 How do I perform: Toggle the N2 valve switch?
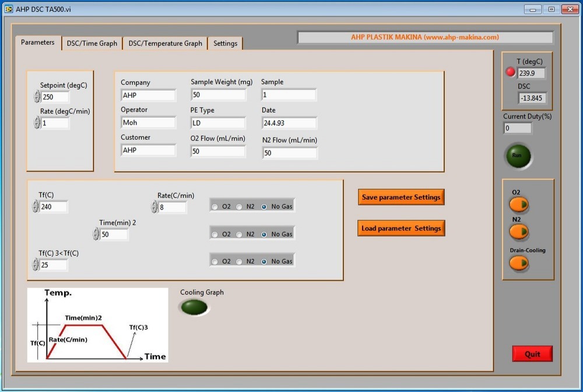[519, 232]
